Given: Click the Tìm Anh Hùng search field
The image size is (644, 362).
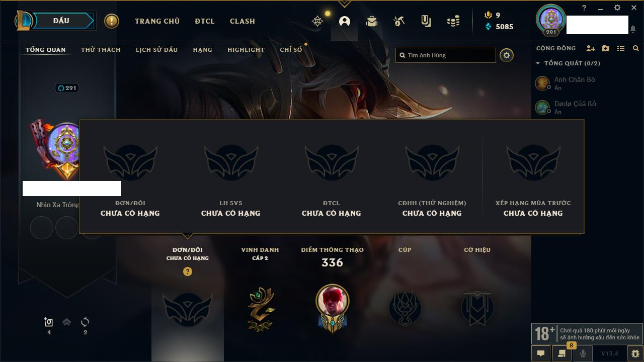Looking at the screenshot, I should click(446, 55).
